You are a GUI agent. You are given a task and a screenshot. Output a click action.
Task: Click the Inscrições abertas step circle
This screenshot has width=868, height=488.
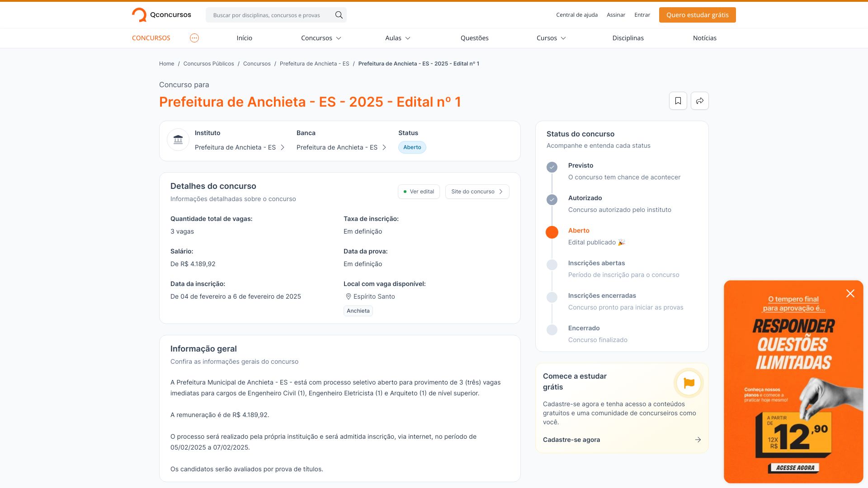point(552,265)
